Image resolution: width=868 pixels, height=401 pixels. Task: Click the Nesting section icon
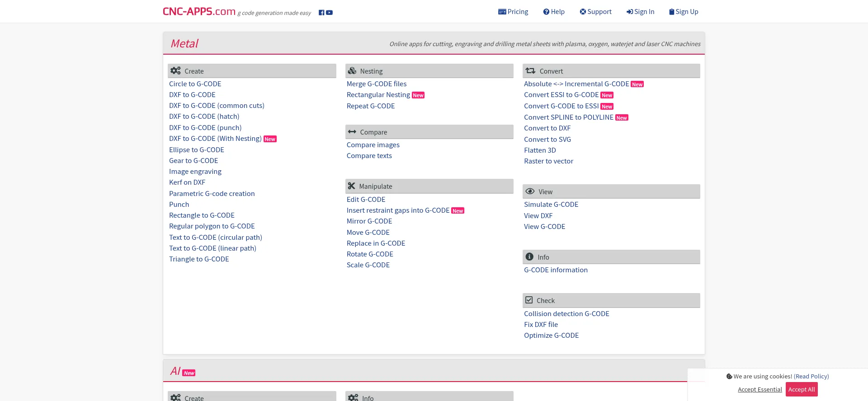pyautogui.click(x=352, y=71)
